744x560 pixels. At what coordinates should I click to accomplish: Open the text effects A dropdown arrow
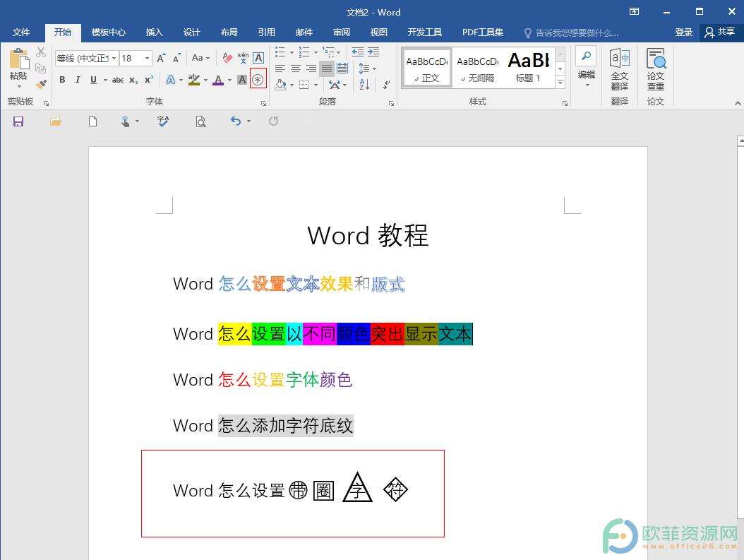[181, 81]
